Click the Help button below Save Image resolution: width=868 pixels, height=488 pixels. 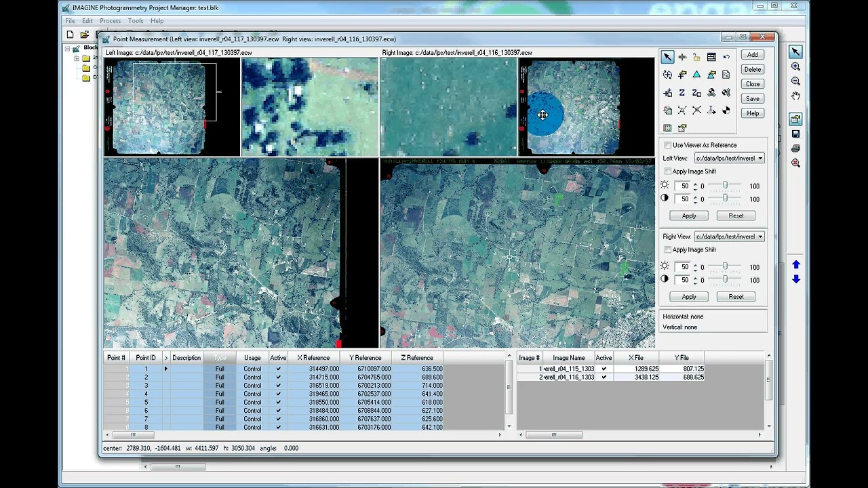coord(753,113)
